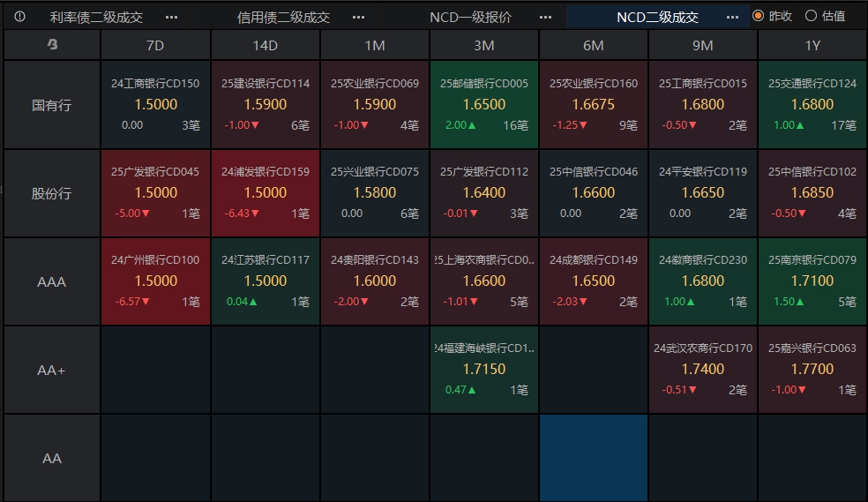The width and height of the screenshot is (868, 502).
Task: Open the 24广州银行CD100 cell
Action: [155, 281]
